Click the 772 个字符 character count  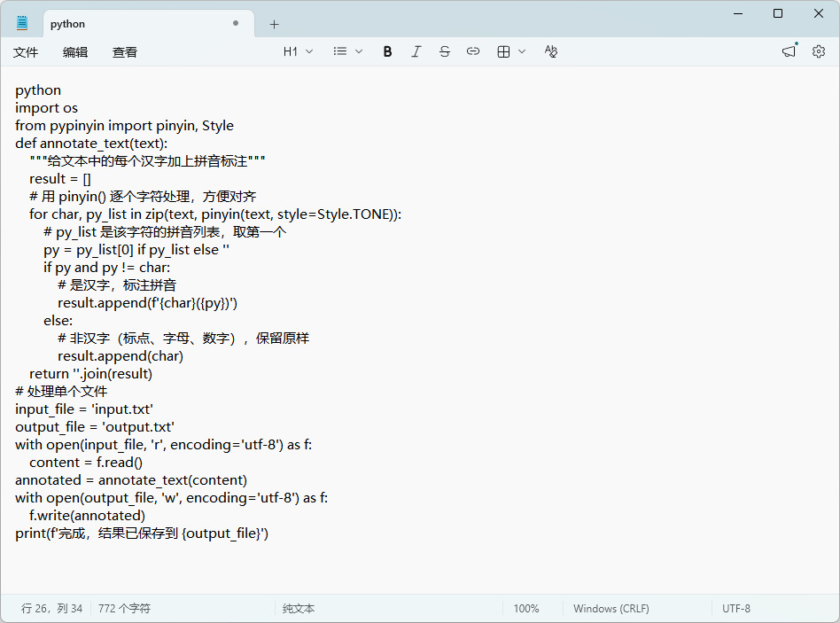124,609
